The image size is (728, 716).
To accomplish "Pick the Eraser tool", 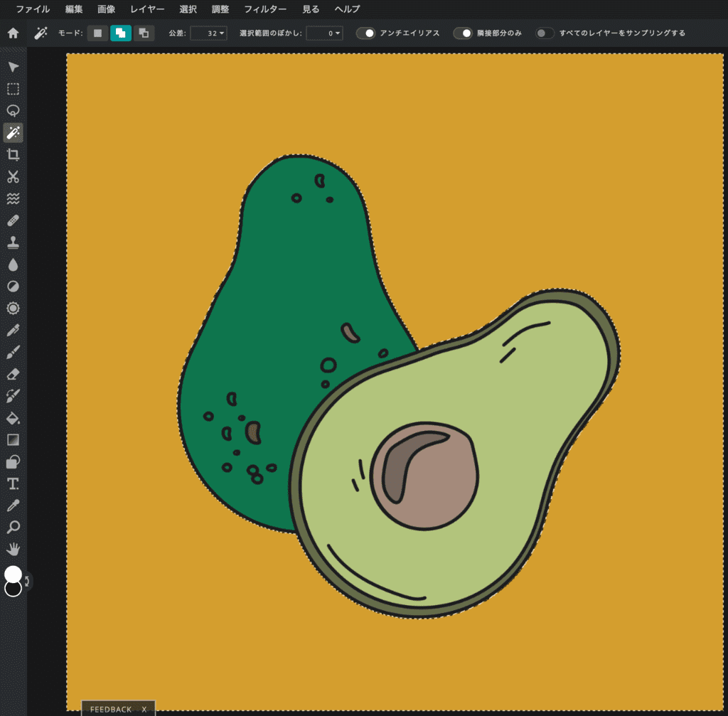I will (x=13, y=374).
